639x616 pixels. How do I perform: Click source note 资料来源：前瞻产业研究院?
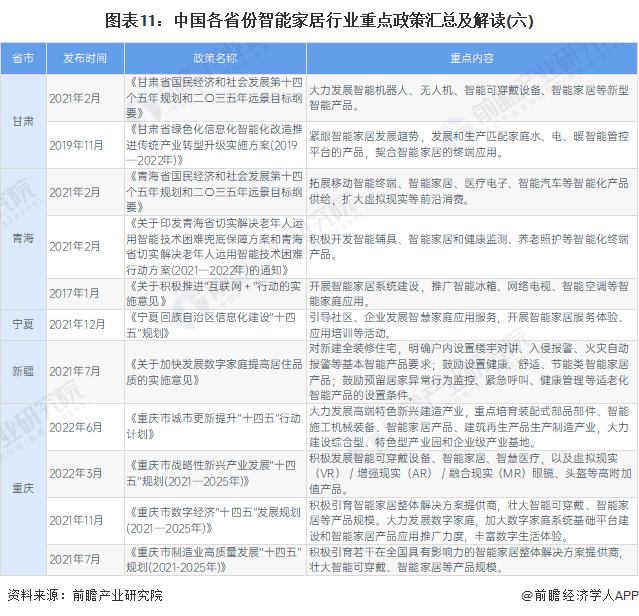85,596
